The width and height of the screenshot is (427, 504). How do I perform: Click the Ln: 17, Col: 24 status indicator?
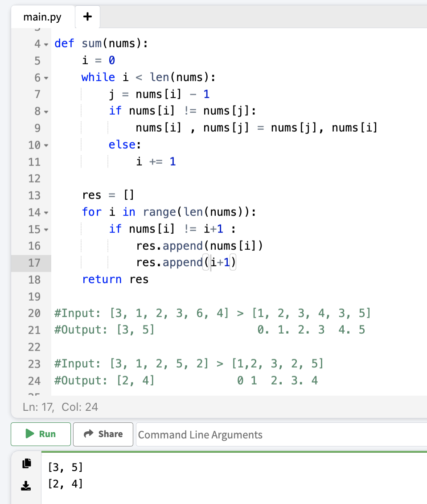60,407
